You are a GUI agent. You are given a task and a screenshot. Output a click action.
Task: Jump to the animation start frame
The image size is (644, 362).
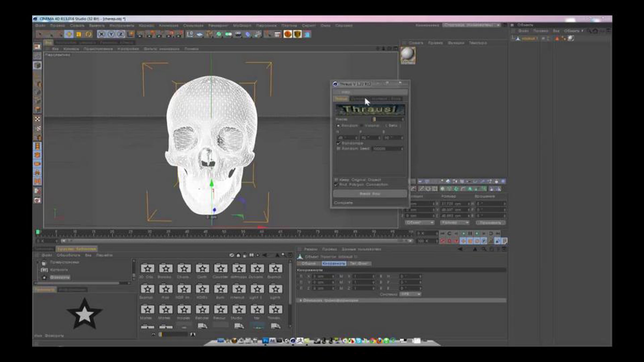[x=442, y=234]
